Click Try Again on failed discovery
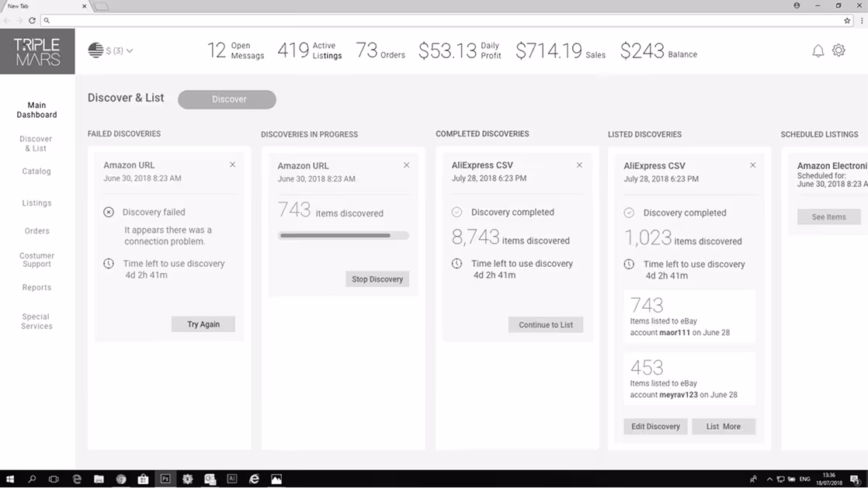868x488 pixels. click(203, 324)
